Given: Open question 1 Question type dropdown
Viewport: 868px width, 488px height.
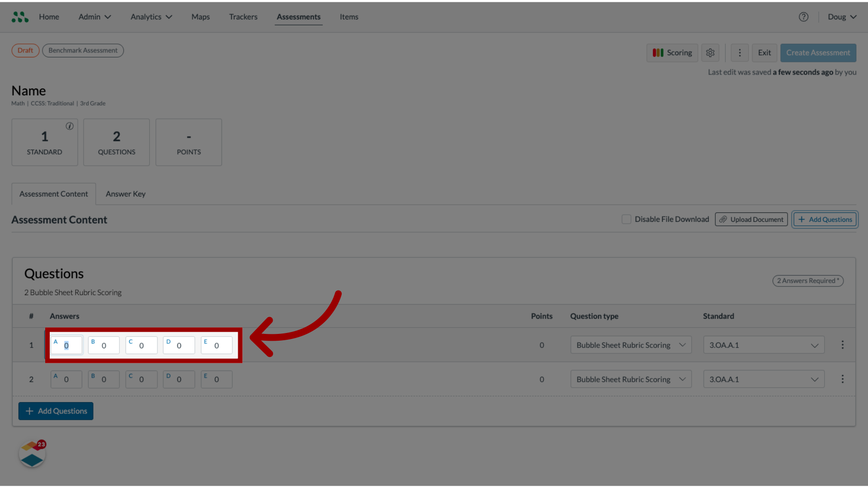Looking at the screenshot, I should pos(631,345).
